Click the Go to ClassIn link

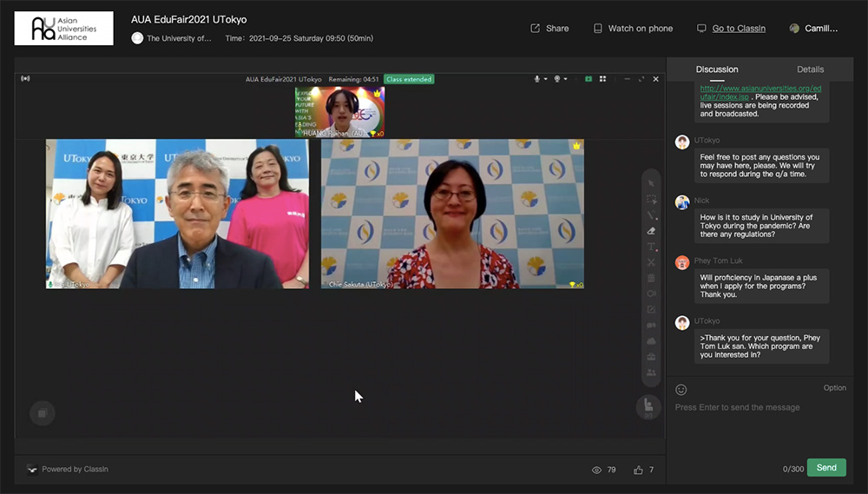pos(739,29)
